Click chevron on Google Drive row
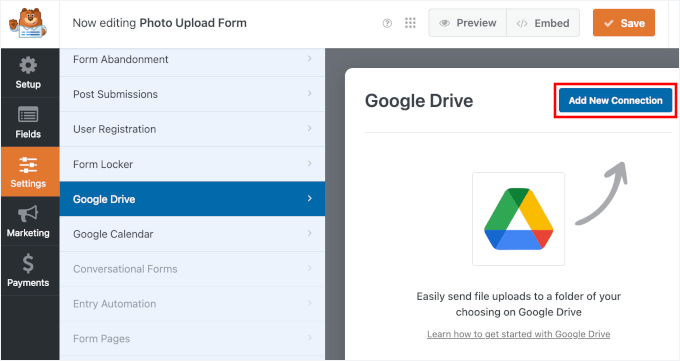The width and height of the screenshot is (680, 361). pyautogui.click(x=310, y=198)
